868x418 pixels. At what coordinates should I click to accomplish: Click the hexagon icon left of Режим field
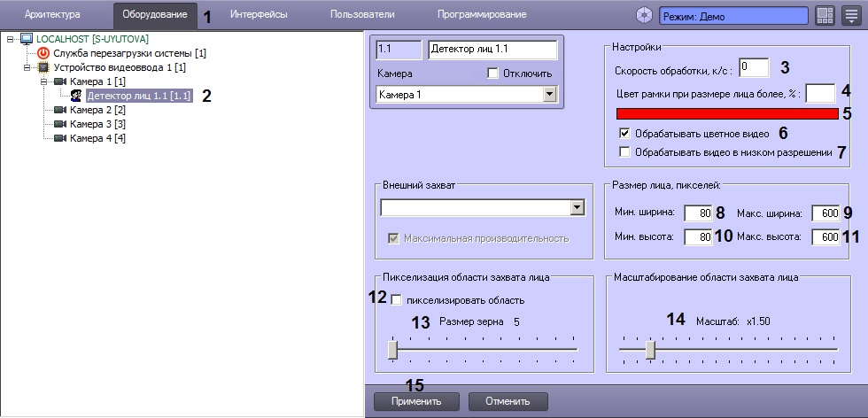[x=644, y=16]
